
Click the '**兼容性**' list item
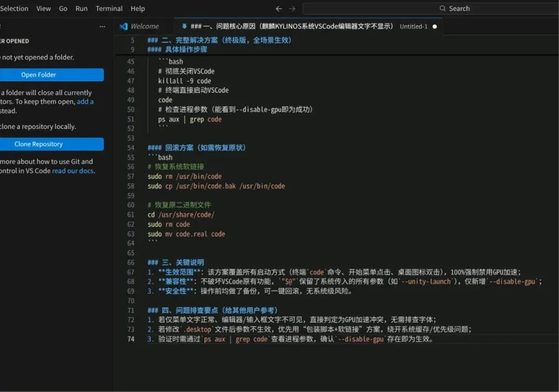[345, 281]
